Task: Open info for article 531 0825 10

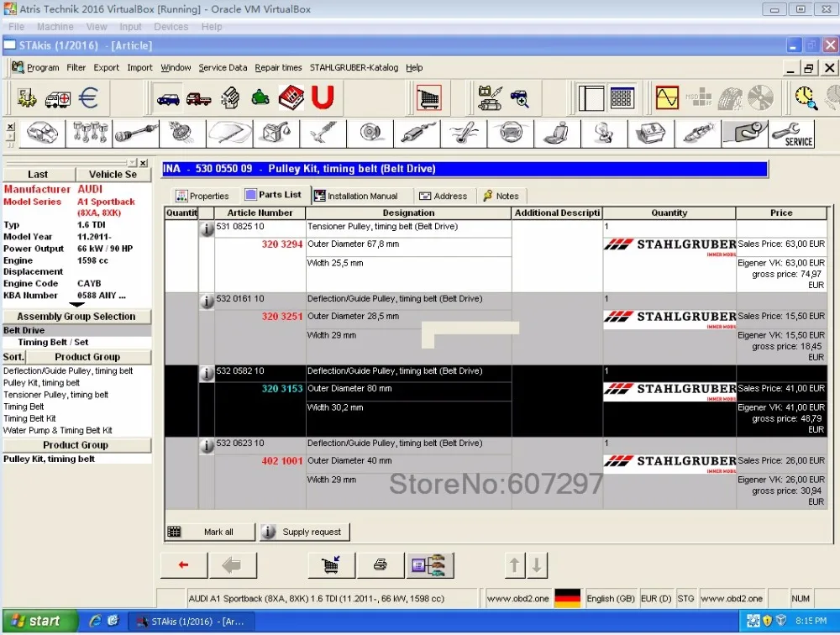Action: point(207,229)
